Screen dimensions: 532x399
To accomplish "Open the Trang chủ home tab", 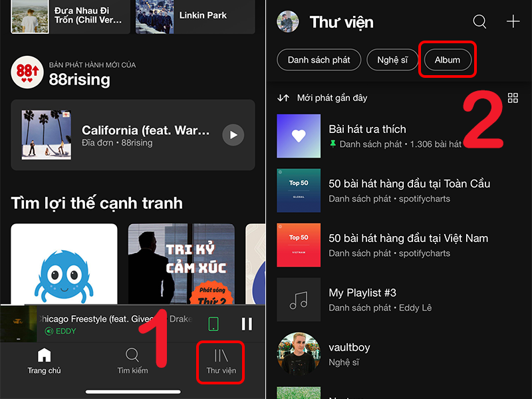I will [44, 361].
